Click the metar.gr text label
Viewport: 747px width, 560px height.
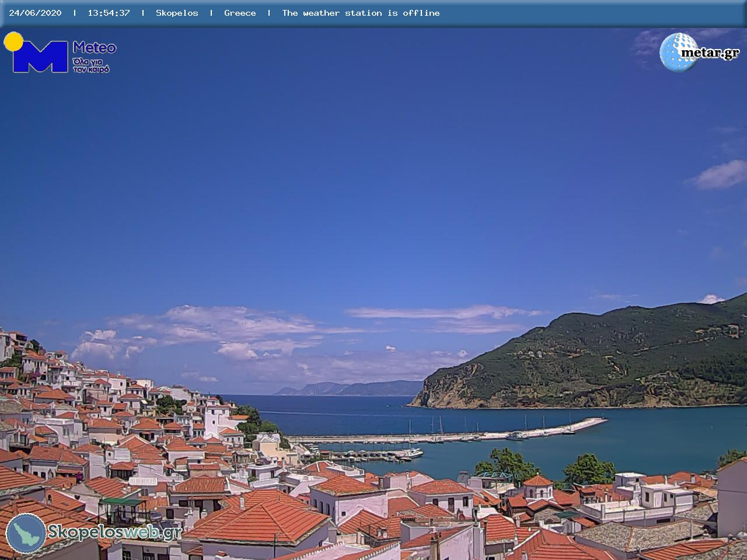pos(710,53)
